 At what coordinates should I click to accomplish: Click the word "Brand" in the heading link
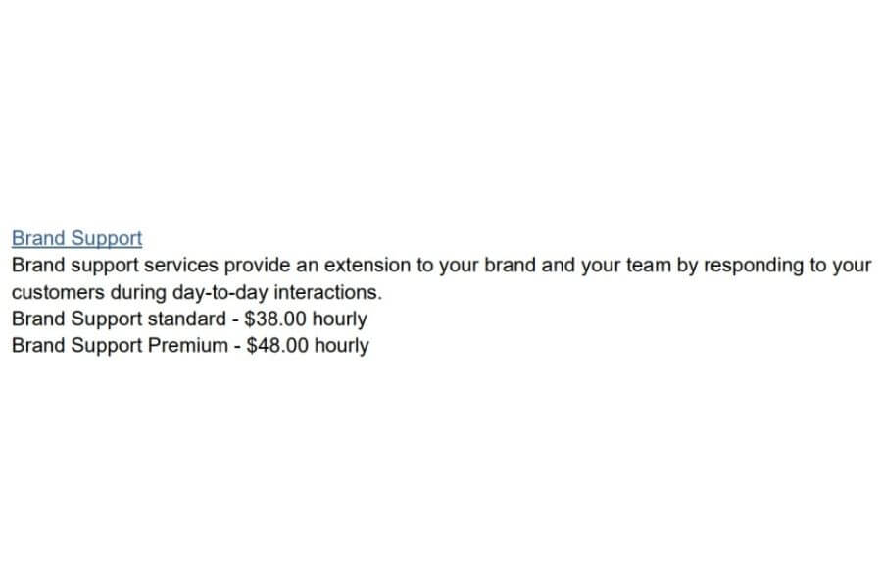point(38,237)
